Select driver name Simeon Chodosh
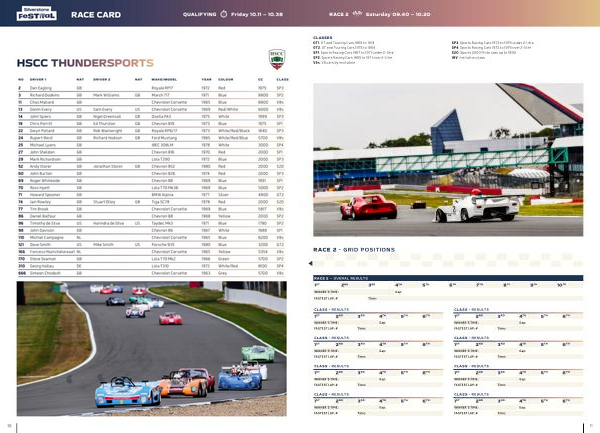The image size is (600, 433). (x=45, y=273)
